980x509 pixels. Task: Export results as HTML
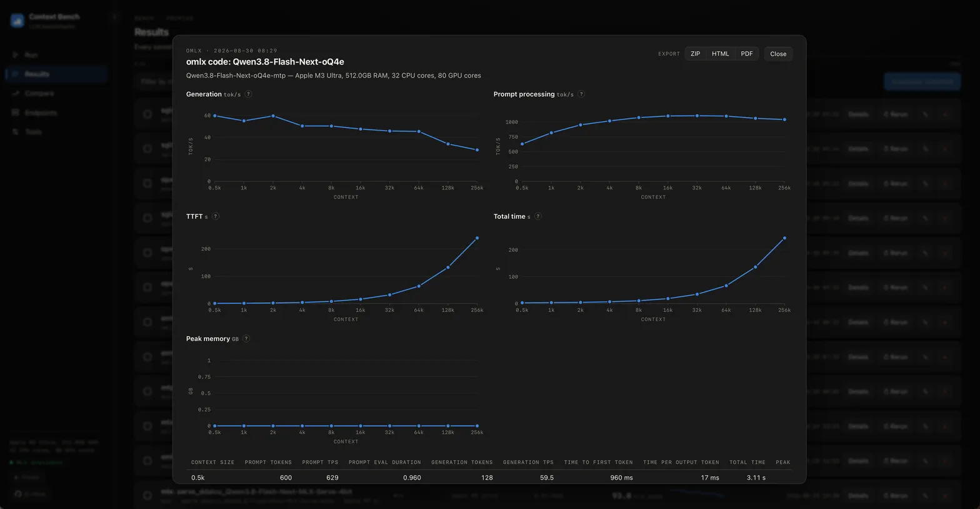(720, 54)
